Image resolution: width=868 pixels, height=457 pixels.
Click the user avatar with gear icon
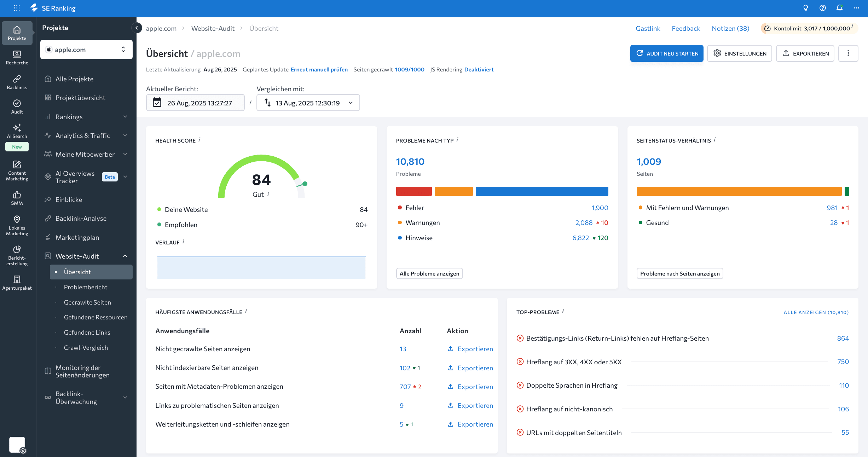[17, 445]
